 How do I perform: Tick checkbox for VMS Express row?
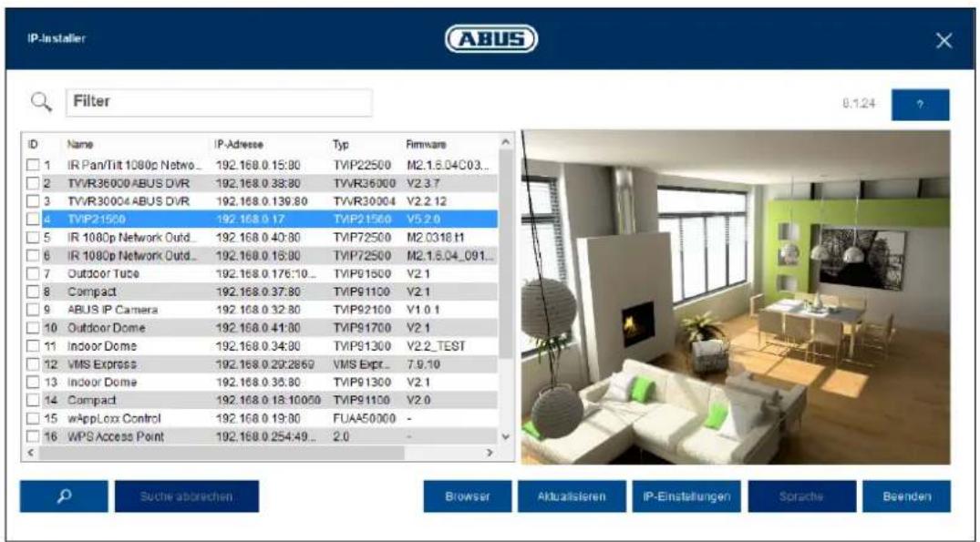(33, 364)
